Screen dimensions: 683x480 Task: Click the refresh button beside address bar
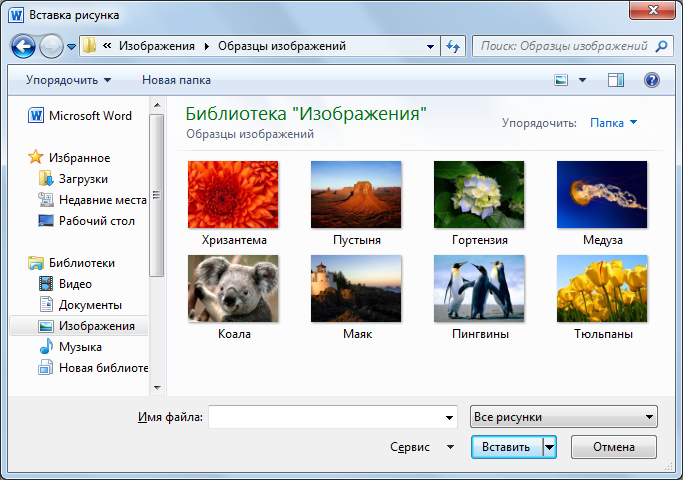point(453,46)
